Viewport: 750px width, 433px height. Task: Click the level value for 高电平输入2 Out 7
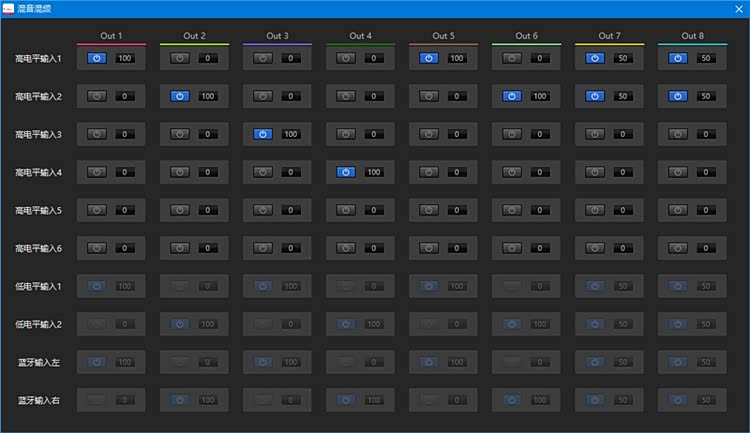623,97
